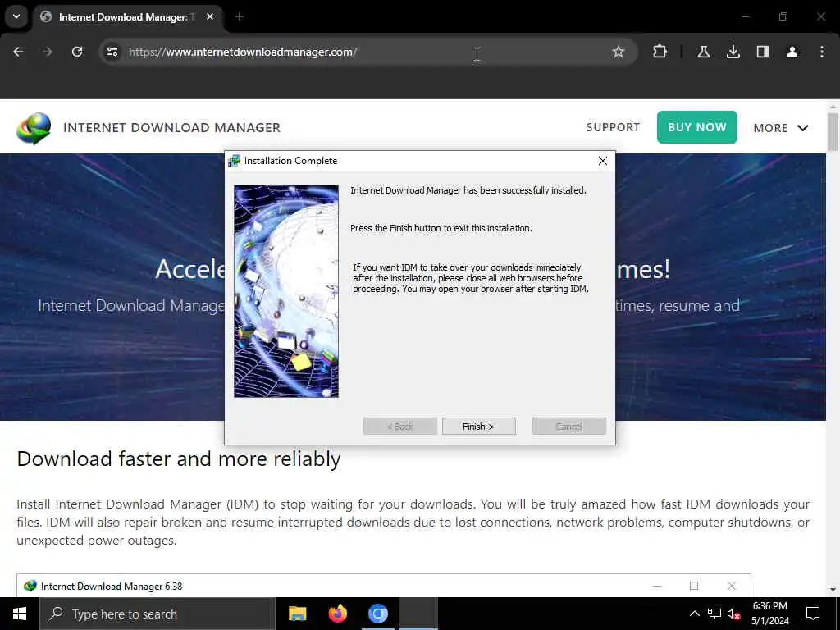Click the BUY NOW button
The image size is (840, 630).
[x=697, y=127]
